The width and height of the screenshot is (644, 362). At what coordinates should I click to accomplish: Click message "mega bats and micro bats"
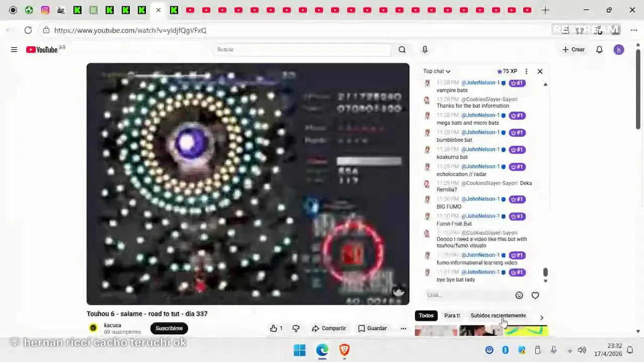tap(468, 123)
